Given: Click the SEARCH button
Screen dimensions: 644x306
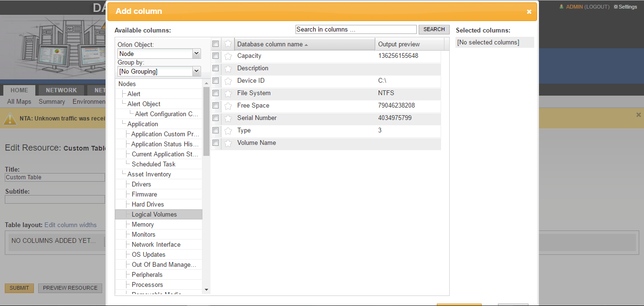Looking at the screenshot, I should pyautogui.click(x=434, y=30).
